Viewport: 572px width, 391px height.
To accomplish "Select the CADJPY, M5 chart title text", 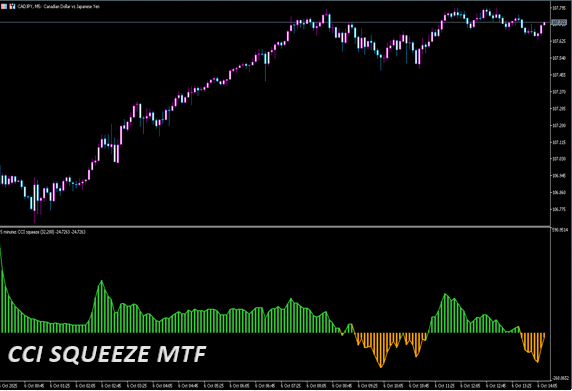I will (x=58, y=7).
